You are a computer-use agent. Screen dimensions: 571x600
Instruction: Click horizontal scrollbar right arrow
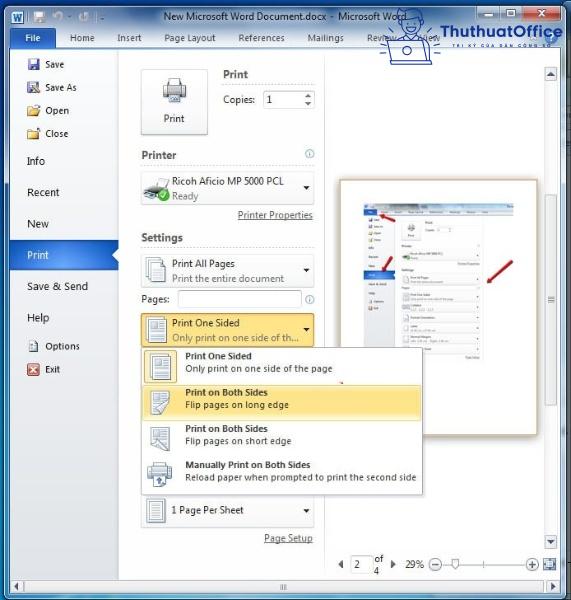pyautogui.click(x=553, y=586)
